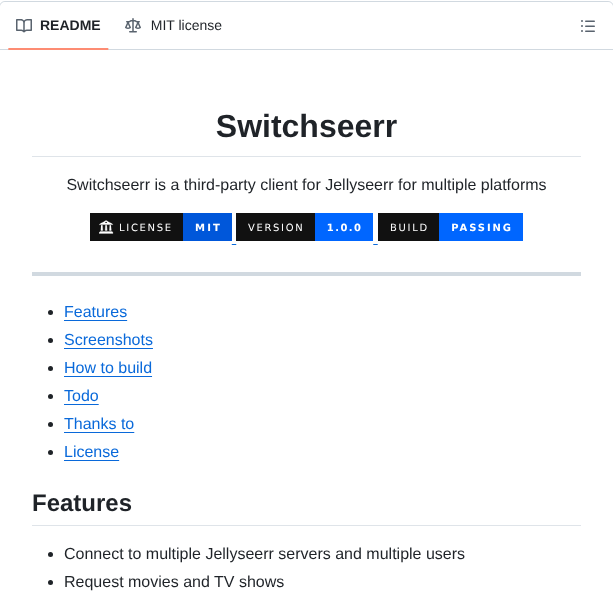This screenshot has width=613, height=613.
Task: Click the Version 1.0.0 badge
Action: [305, 227]
